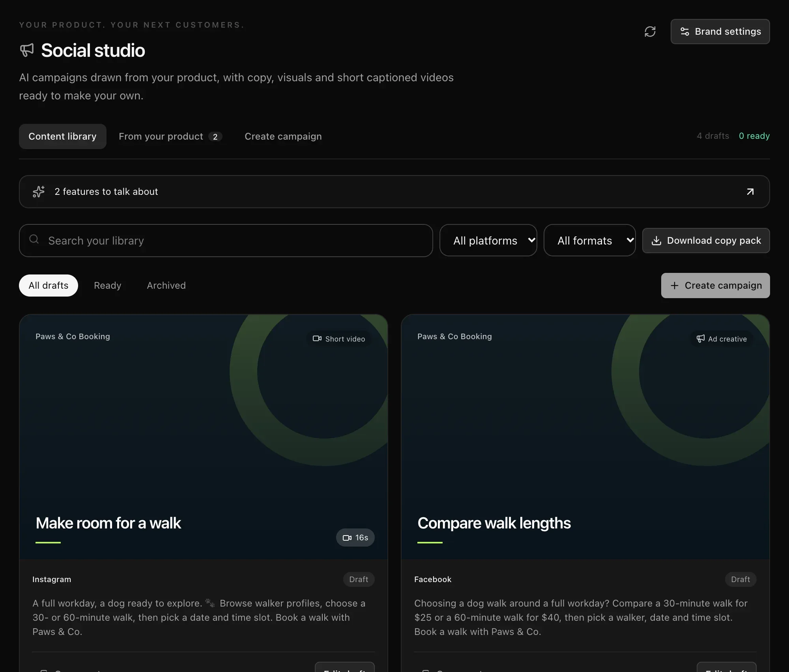Open the From your product tab
This screenshot has height=672, width=789.
(x=170, y=136)
